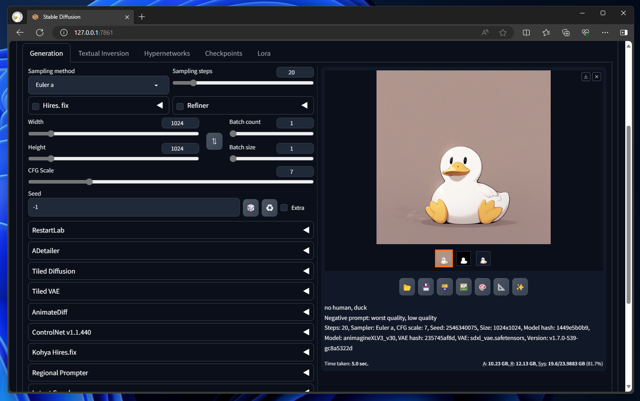
Task: Switch to the Hypernetworks tab
Action: (167, 53)
